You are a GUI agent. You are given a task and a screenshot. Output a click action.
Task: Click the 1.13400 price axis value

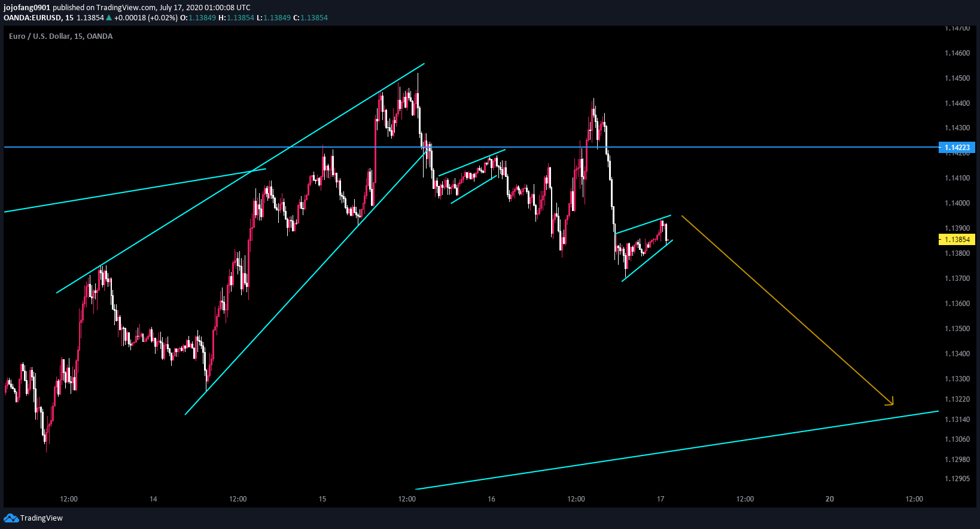click(957, 354)
